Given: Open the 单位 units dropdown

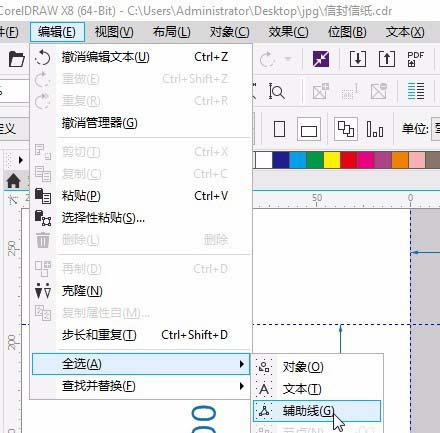Looking at the screenshot, I should 436,129.
